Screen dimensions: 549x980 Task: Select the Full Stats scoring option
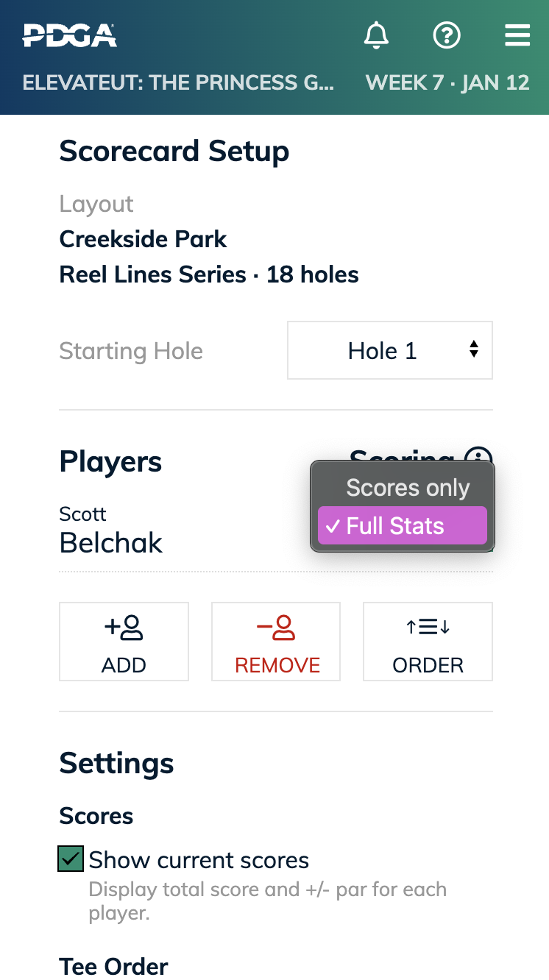point(402,525)
